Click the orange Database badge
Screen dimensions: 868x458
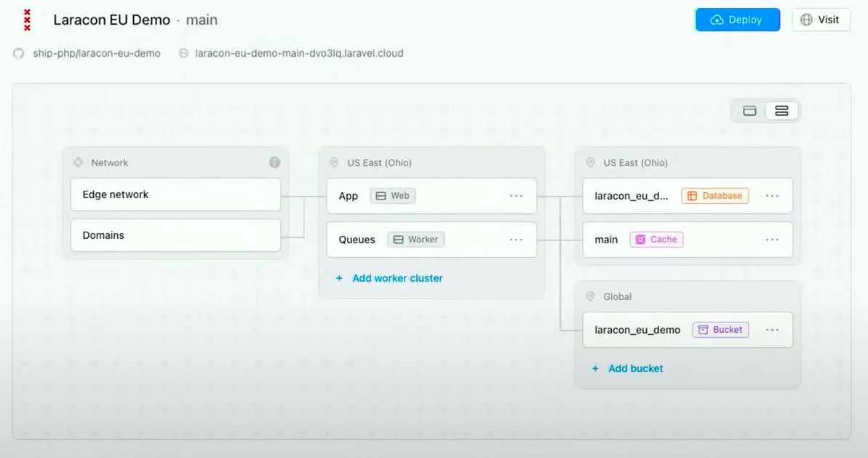715,195
